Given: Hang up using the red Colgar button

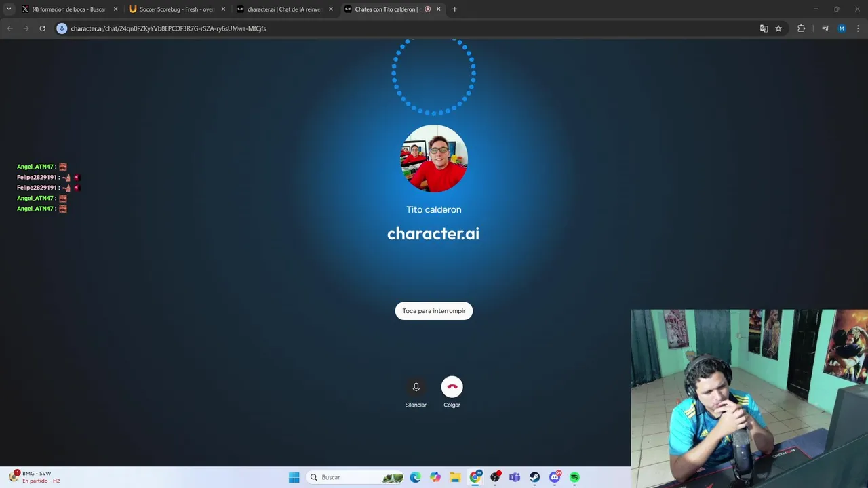Looking at the screenshot, I should (452, 387).
